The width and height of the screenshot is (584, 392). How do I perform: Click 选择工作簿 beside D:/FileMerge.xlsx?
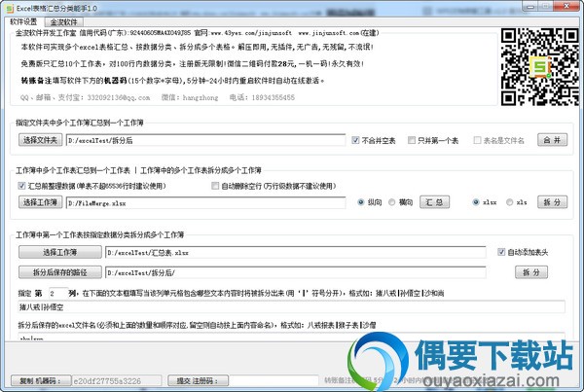click(40, 202)
